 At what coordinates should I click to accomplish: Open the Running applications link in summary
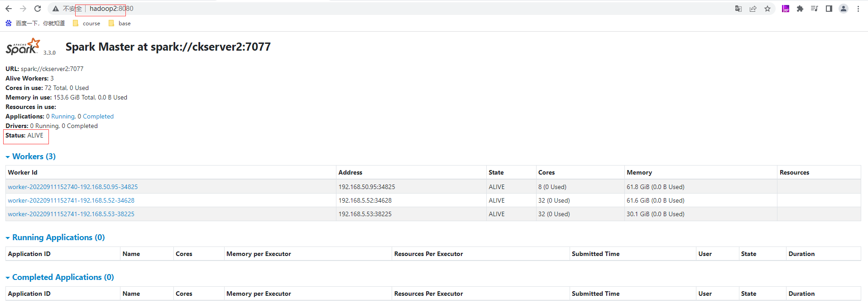63,116
